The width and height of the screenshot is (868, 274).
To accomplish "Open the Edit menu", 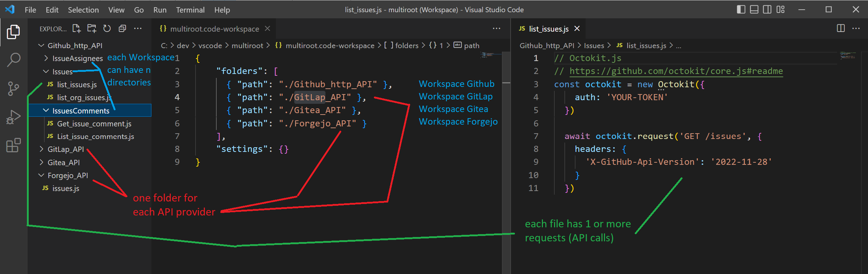I will [x=52, y=10].
